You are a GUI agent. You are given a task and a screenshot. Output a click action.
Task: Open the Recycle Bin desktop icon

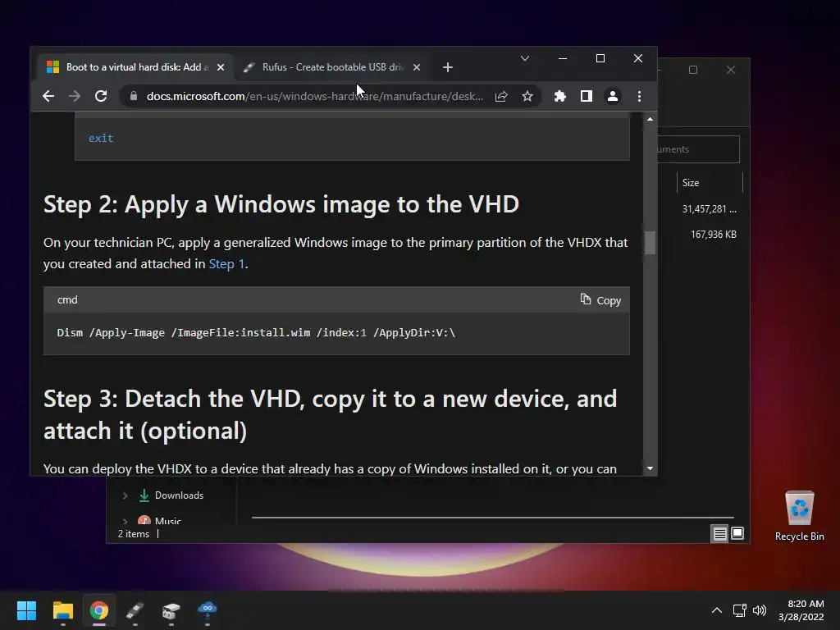pos(799,516)
